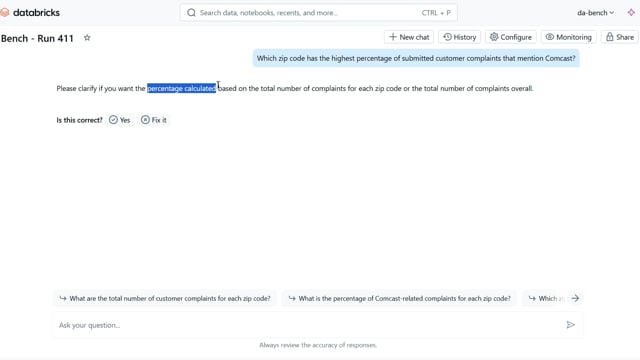Share this Genie space
640x360 pixels.
[620, 37]
